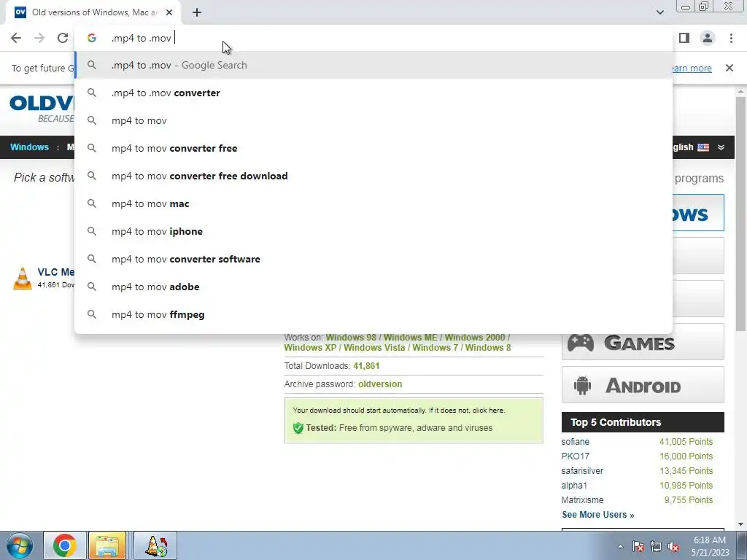Click the US flag language icon

703,147
